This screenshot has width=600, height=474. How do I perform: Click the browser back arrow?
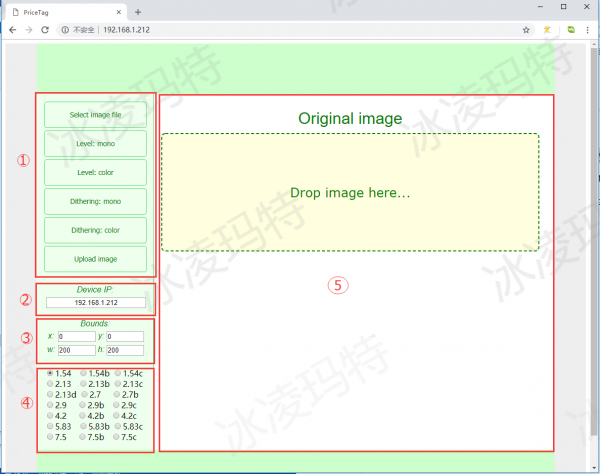(12, 30)
